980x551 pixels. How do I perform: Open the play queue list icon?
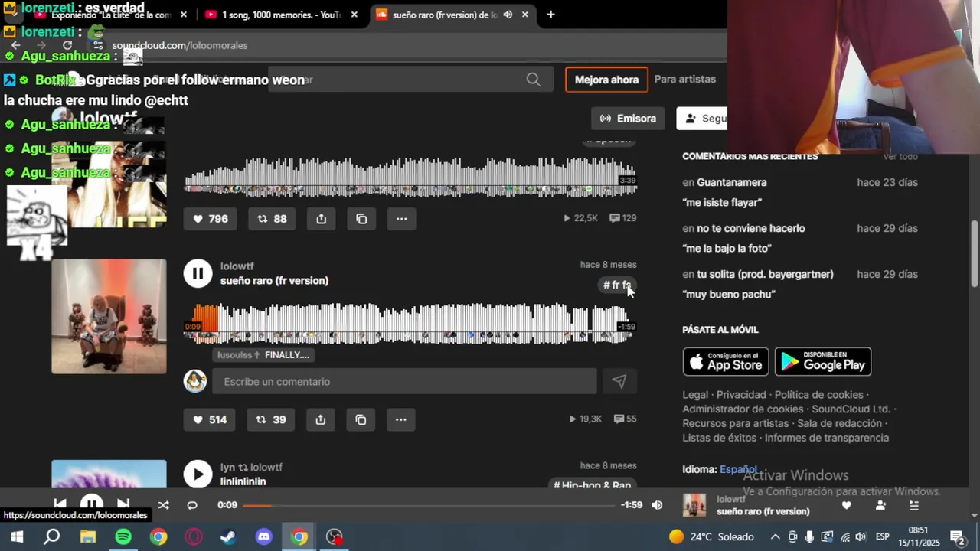[914, 505]
